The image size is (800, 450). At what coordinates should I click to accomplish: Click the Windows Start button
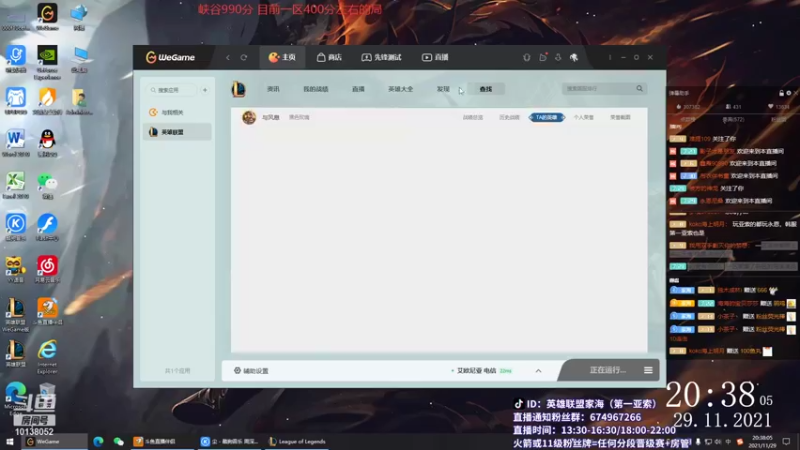(9, 441)
